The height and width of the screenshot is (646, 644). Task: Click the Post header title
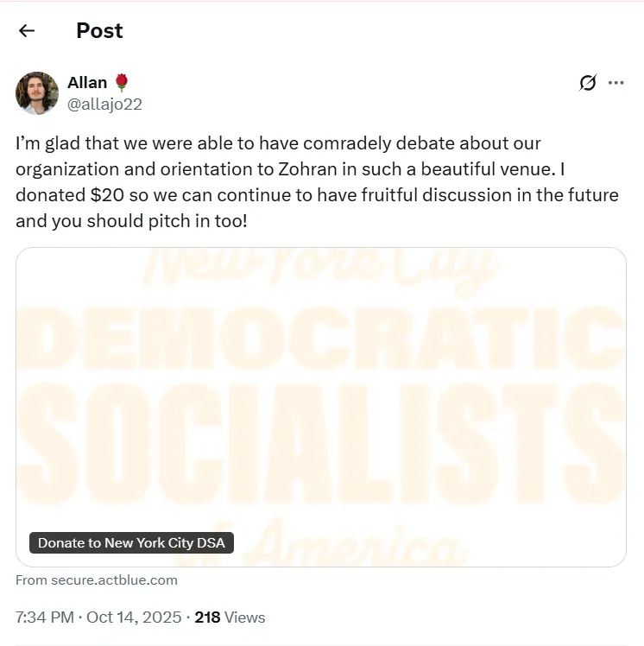(99, 31)
